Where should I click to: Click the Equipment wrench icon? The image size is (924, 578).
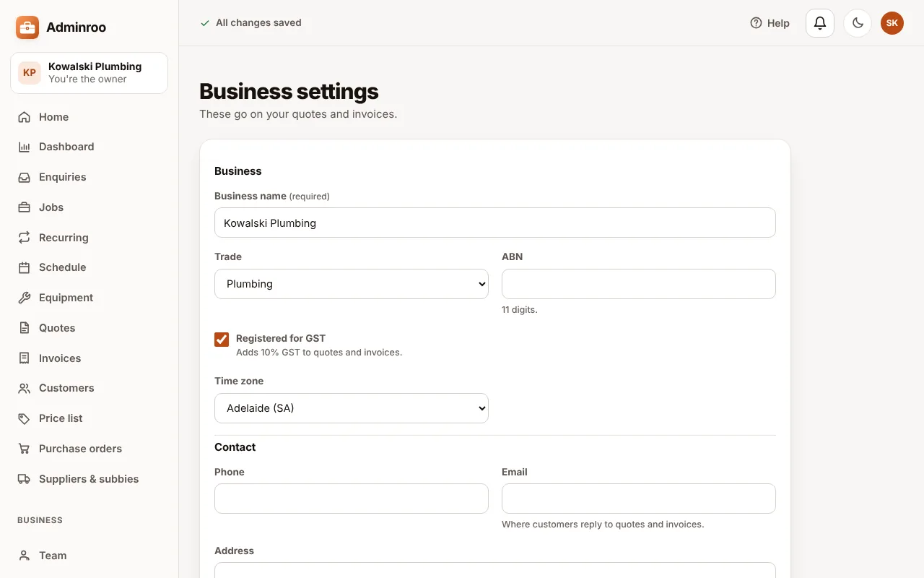pos(25,298)
